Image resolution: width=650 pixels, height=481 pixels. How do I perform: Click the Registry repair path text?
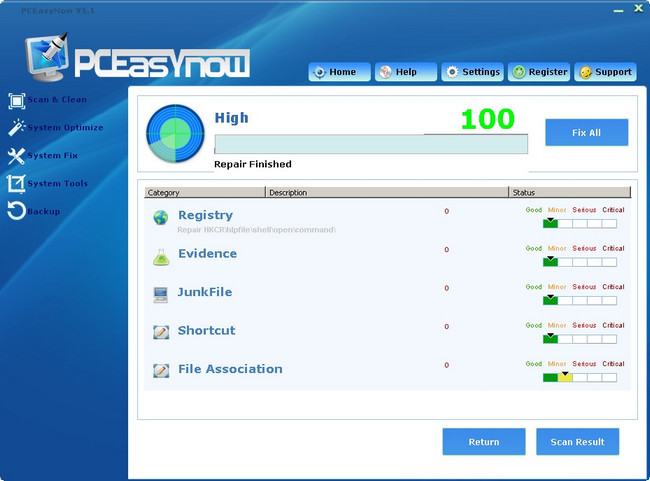pos(257,230)
